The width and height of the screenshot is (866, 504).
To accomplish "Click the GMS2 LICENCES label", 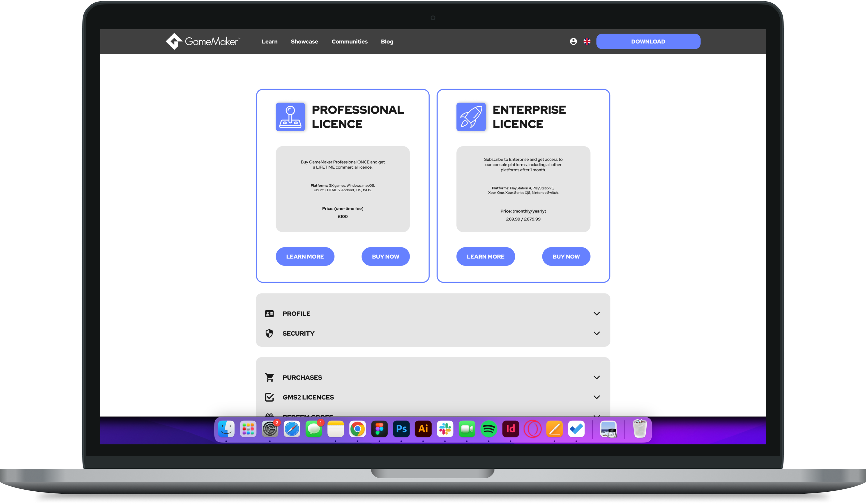I will tap(308, 397).
